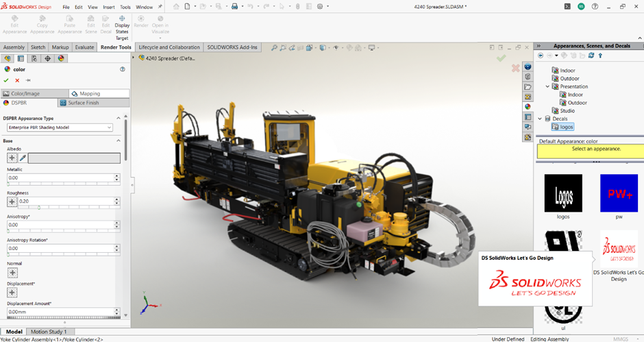This screenshot has height=342, width=644.
Task: Collapse the Decals tree node
Action: point(539,119)
